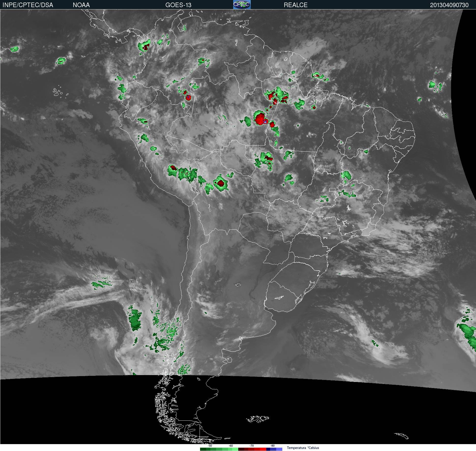Click the 201304090730 timestamp

coord(449,5)
